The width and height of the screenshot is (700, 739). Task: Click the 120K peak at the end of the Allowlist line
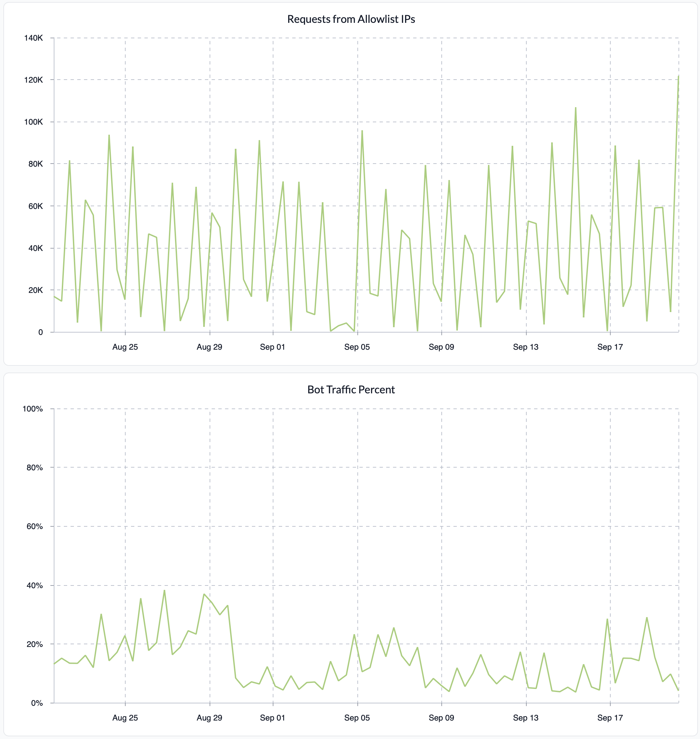click(x=678, y=77)
